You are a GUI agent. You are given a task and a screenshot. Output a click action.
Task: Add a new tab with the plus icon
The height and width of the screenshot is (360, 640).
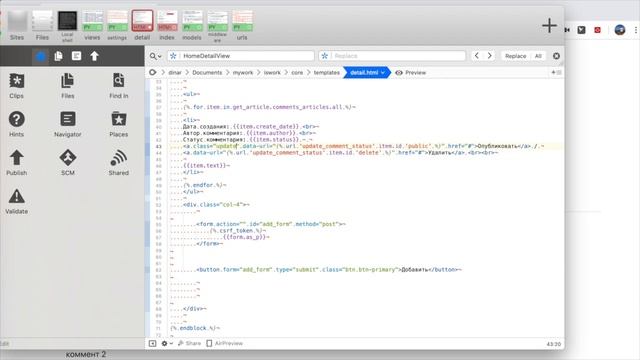pyautogui.click(x=549, y=26)
